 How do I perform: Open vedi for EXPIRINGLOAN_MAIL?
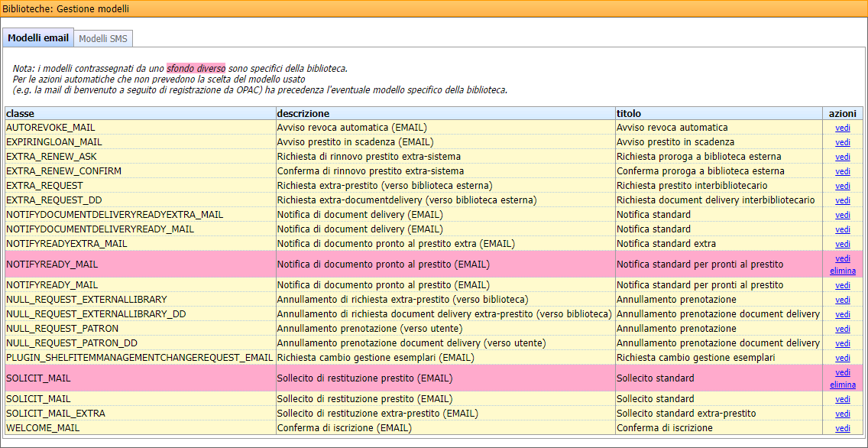842,142
